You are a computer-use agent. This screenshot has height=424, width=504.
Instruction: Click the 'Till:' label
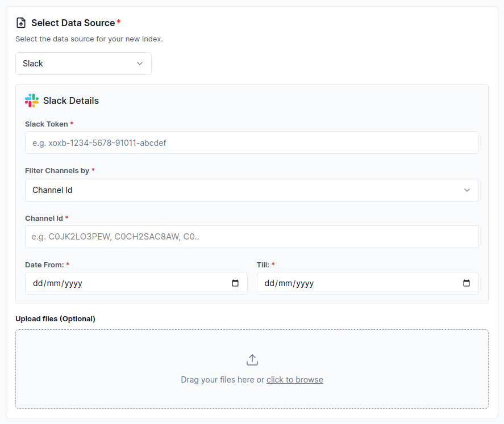click(x=263, y=265)
